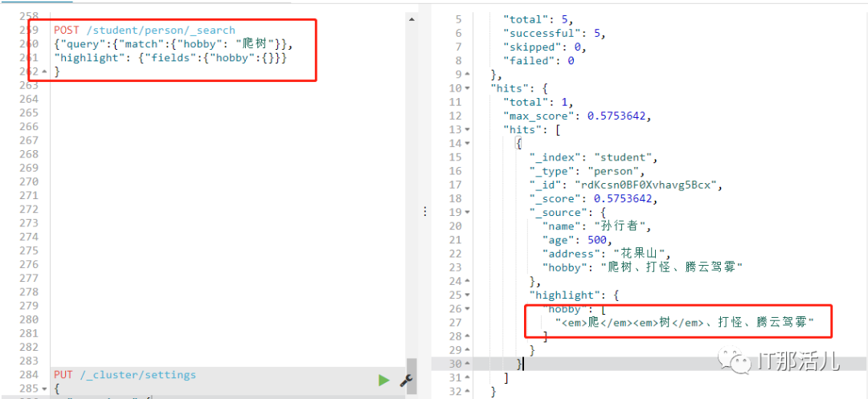Collapse "highlight" block at response line 25

tap(467, 295)
